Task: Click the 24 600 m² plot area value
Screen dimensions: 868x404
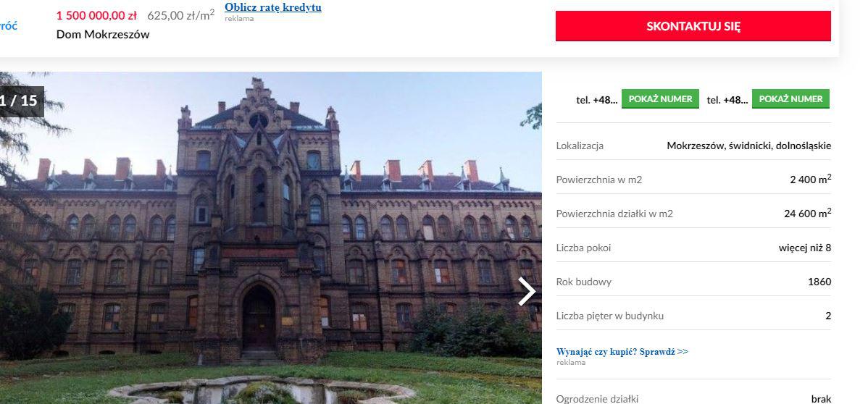Action: coord(807,213)
